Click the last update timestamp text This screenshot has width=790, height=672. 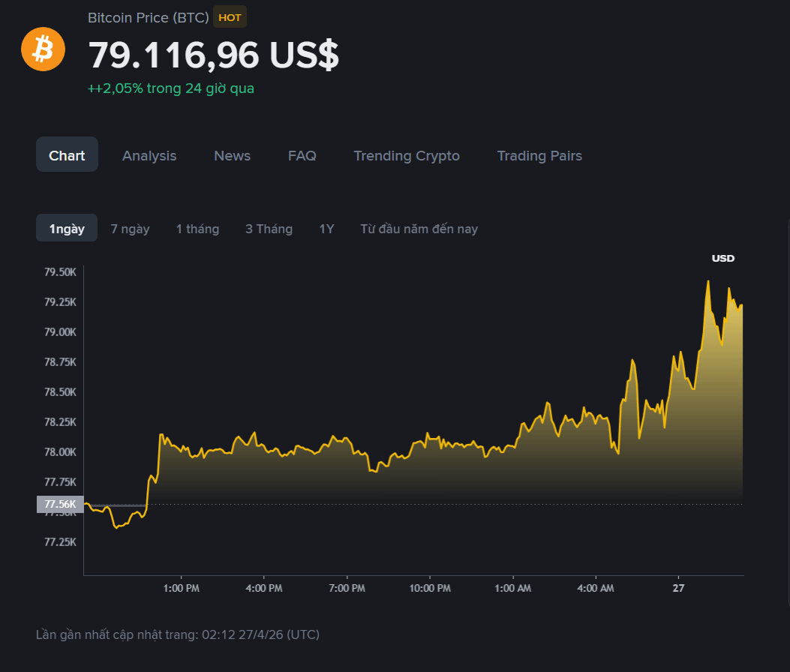pyautogui.click(x=177, y=634)
